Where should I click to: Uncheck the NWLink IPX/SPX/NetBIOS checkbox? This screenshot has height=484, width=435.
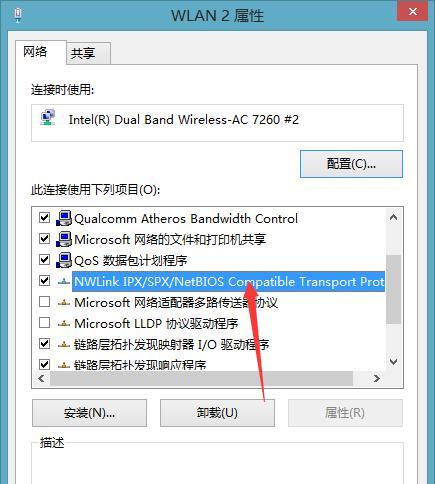[x=44, y=281]
